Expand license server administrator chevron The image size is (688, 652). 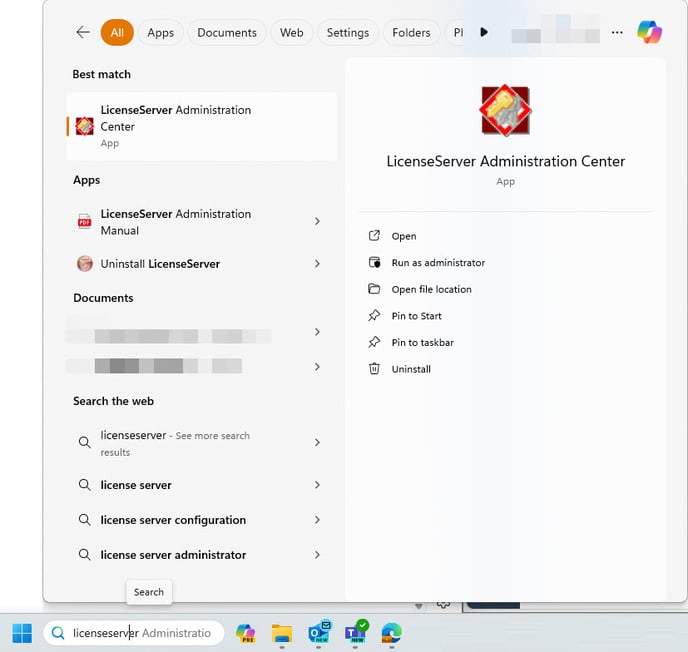pyautogui.click(x=317, y=555)
